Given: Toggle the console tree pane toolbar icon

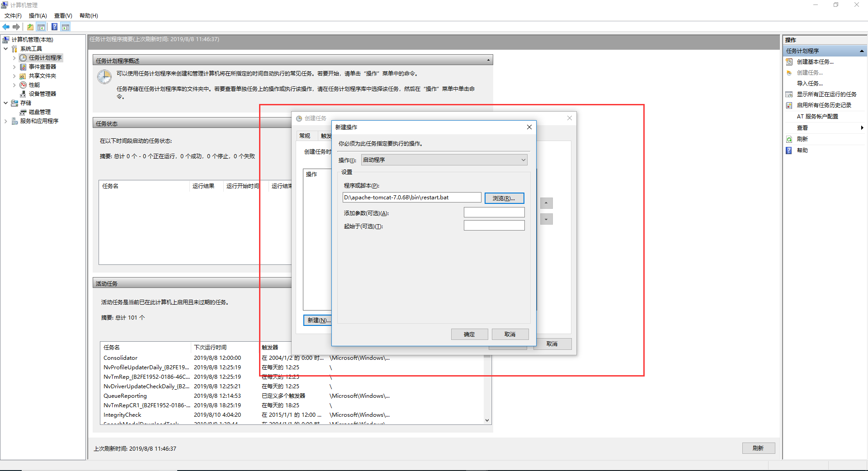Looking at the screenshot, I should [41, 27].
